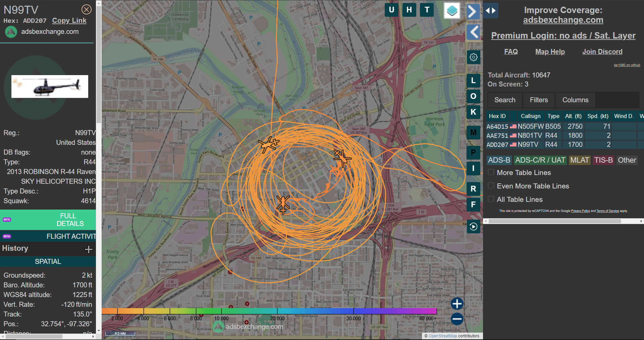The image size is (644, 340).
Task: Toggle ADS-C/R / UAT source legend
Action: [x=540, y=160]
